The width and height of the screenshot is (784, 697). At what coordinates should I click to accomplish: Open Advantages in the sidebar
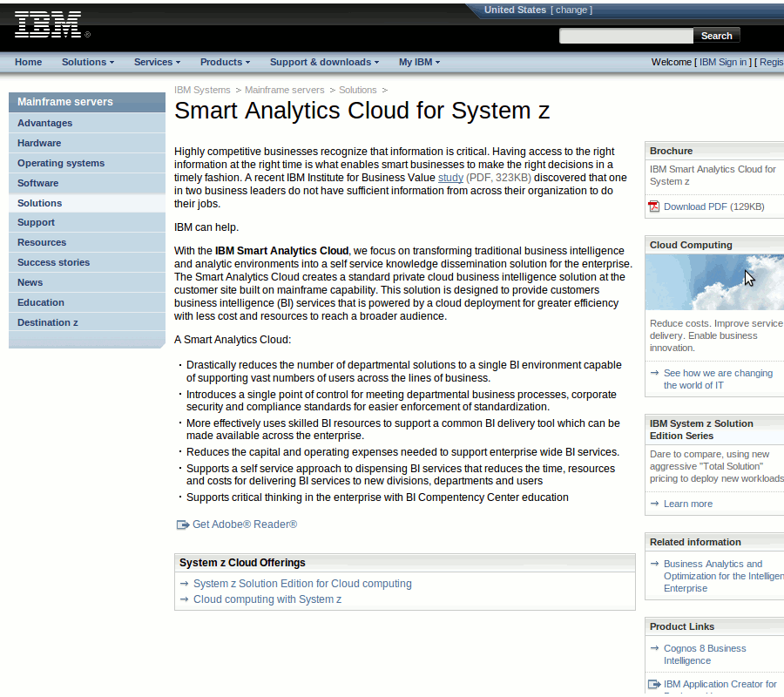(x=87, y=123)
